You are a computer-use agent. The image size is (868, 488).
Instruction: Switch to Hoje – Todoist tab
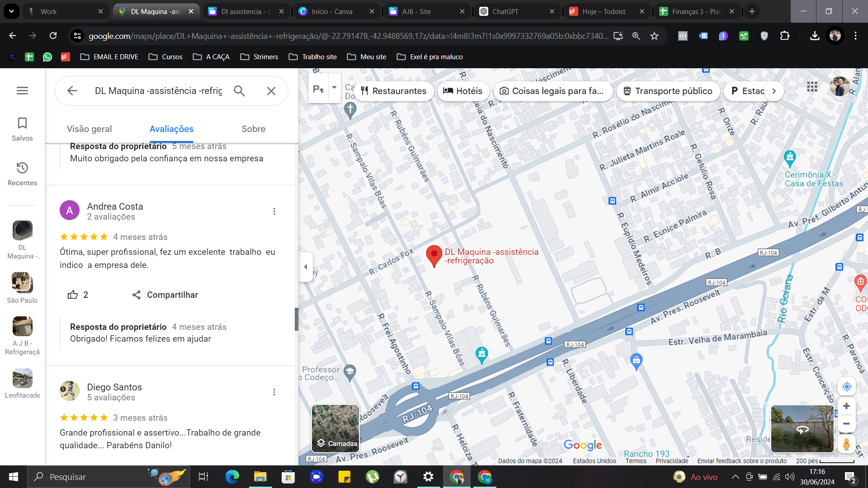pyautogui.click(x=607, y=11)
